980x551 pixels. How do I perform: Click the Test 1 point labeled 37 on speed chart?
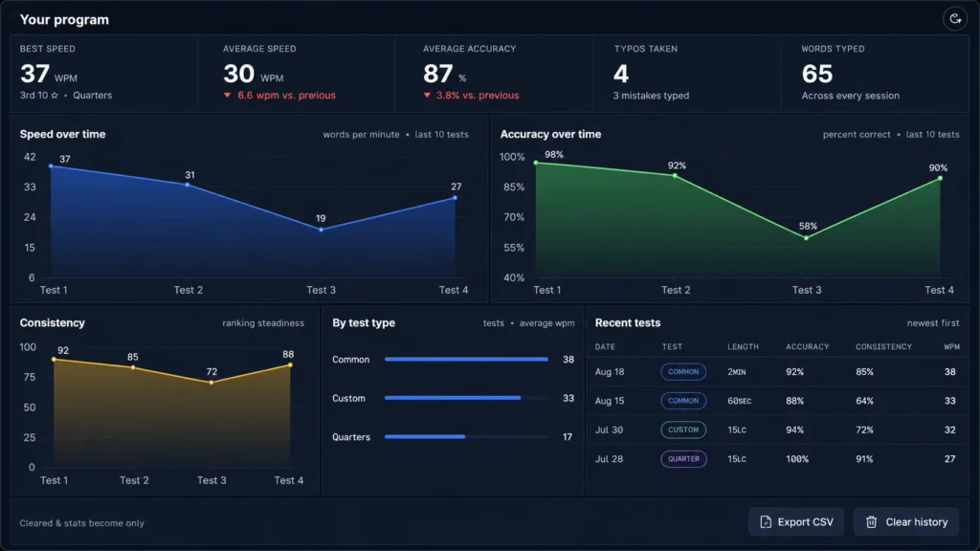pyautogui.click(x=51, y=166)
